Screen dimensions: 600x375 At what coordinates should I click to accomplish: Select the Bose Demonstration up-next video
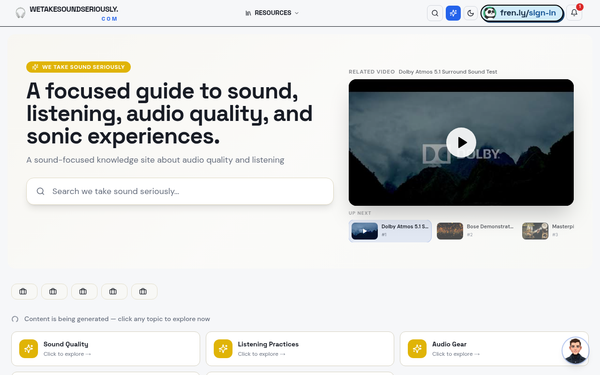(x=475, y=231)
